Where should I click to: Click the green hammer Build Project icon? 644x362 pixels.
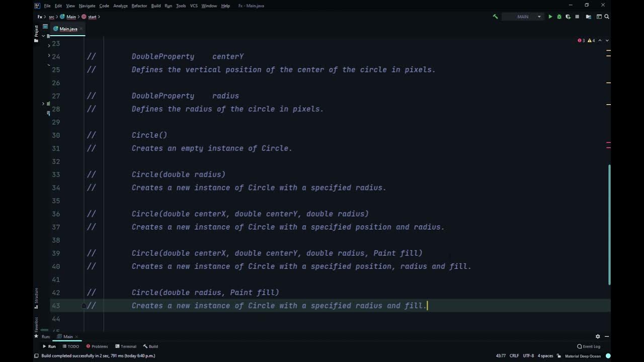pos(495,17)
